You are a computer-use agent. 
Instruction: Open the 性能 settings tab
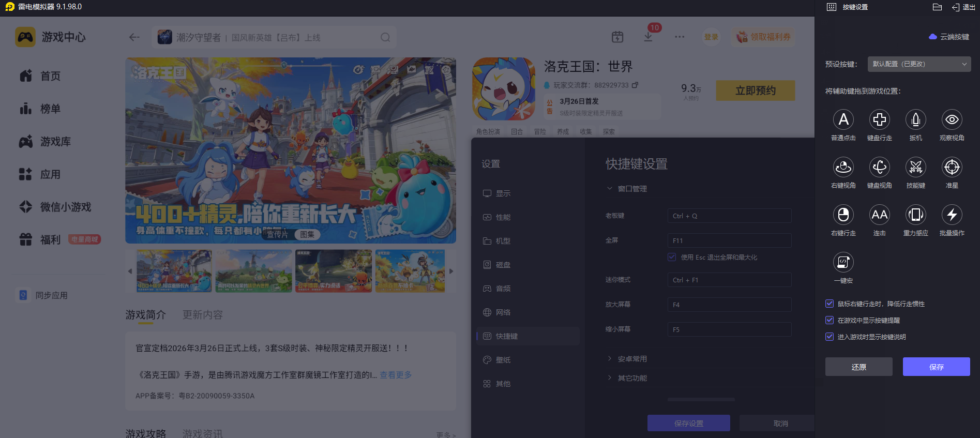click(503, 217)
